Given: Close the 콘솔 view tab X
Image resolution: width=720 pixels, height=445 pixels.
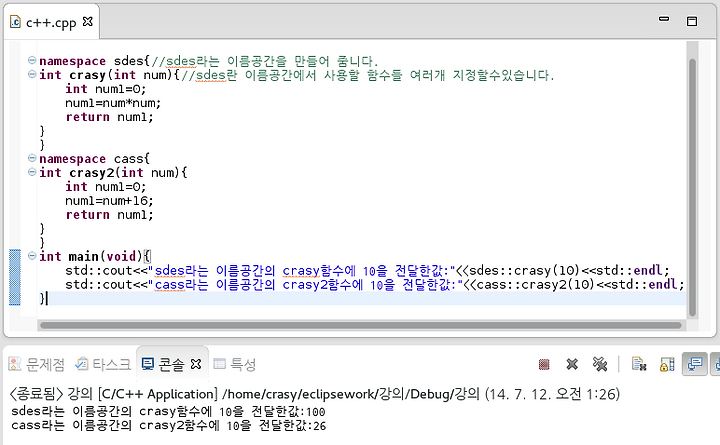Looking at the screenshot, I should (x=196, y=364).
